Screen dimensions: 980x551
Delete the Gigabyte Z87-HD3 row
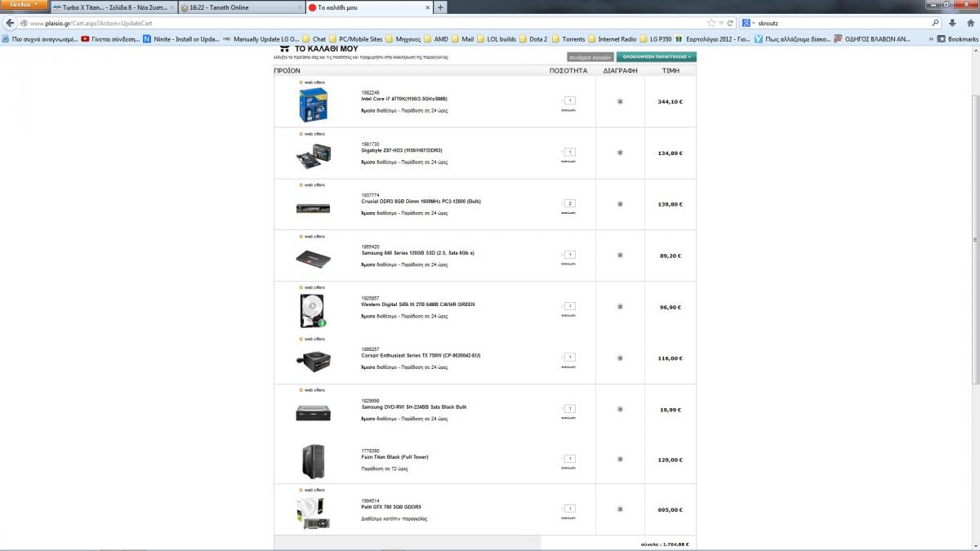620,153
